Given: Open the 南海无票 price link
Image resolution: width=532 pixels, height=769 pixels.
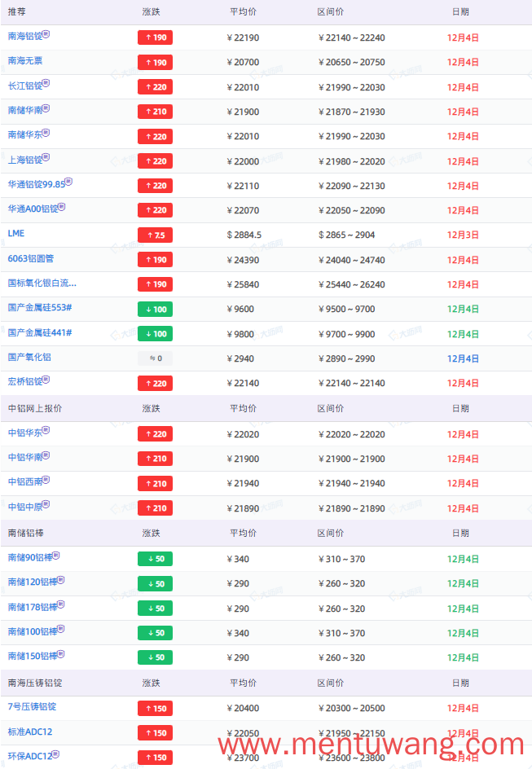Looking at the screenshot, I should tap(25, 61).
